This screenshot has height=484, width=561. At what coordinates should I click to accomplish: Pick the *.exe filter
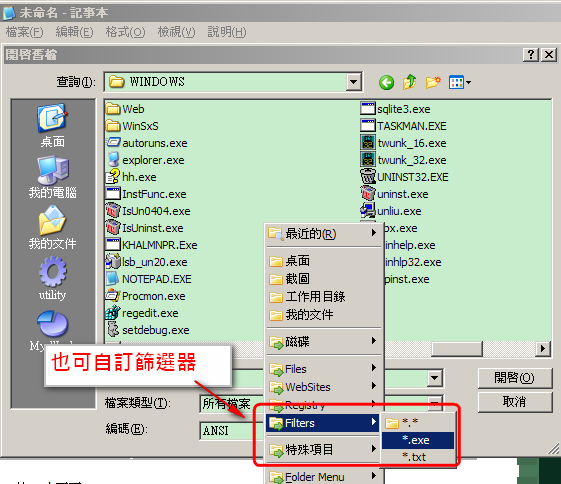418,440
